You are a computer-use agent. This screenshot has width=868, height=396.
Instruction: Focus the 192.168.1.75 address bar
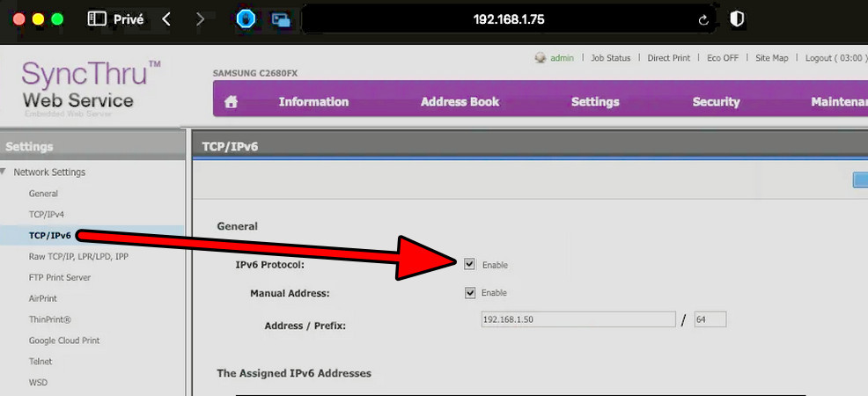[508, 20]
